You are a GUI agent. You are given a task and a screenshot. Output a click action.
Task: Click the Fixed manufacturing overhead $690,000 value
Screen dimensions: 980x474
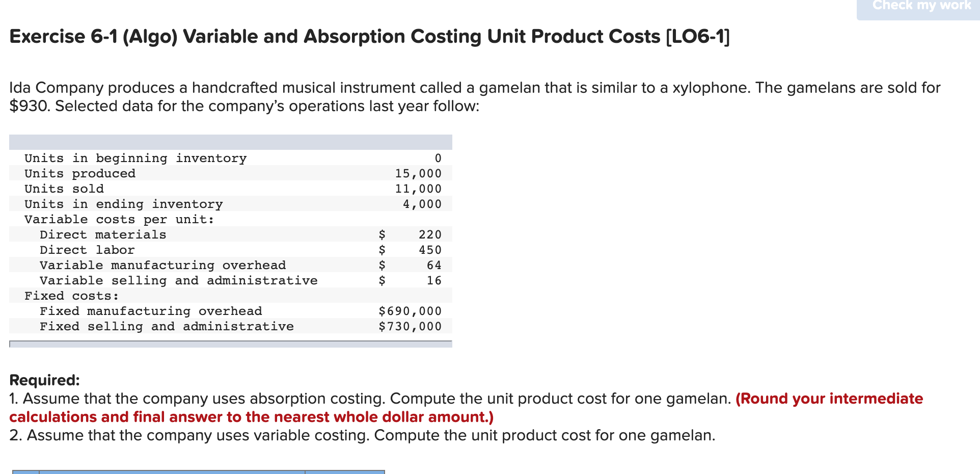pos(410,311)
